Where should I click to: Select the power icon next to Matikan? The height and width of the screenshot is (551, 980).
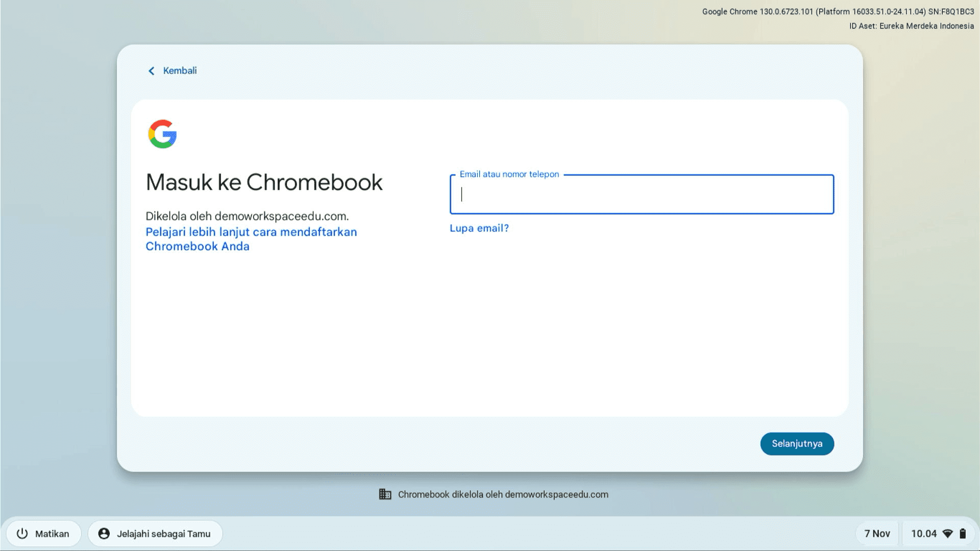pos(22,533)
